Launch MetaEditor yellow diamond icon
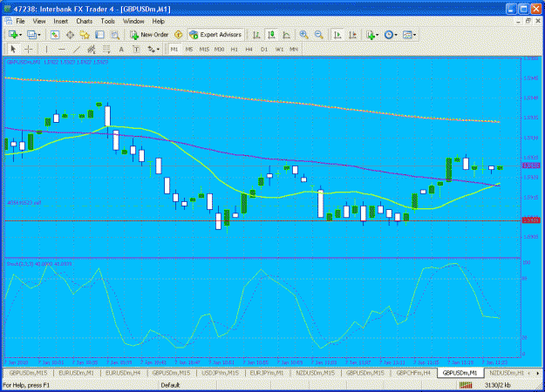545x392 pixels. point(178,35)
